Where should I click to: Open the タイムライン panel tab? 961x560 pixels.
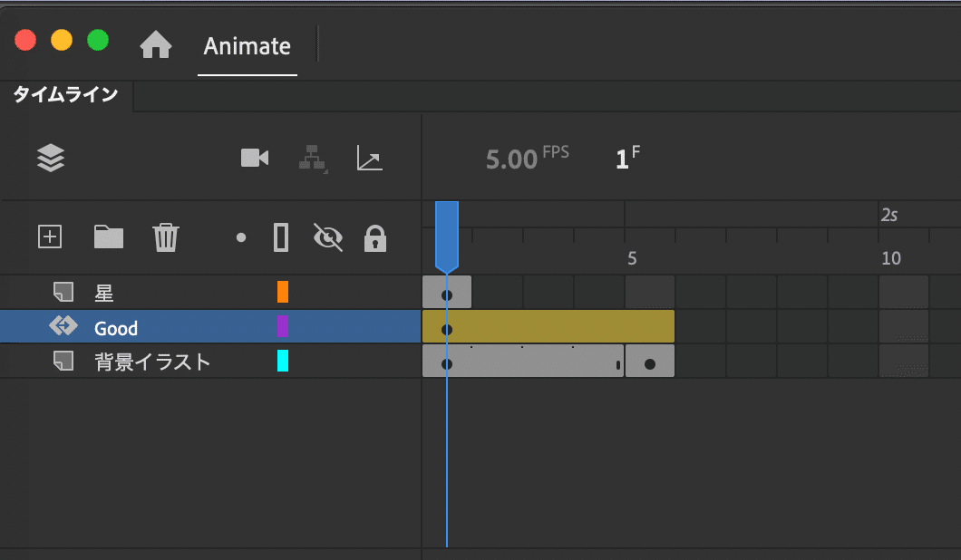click(65, 94)
